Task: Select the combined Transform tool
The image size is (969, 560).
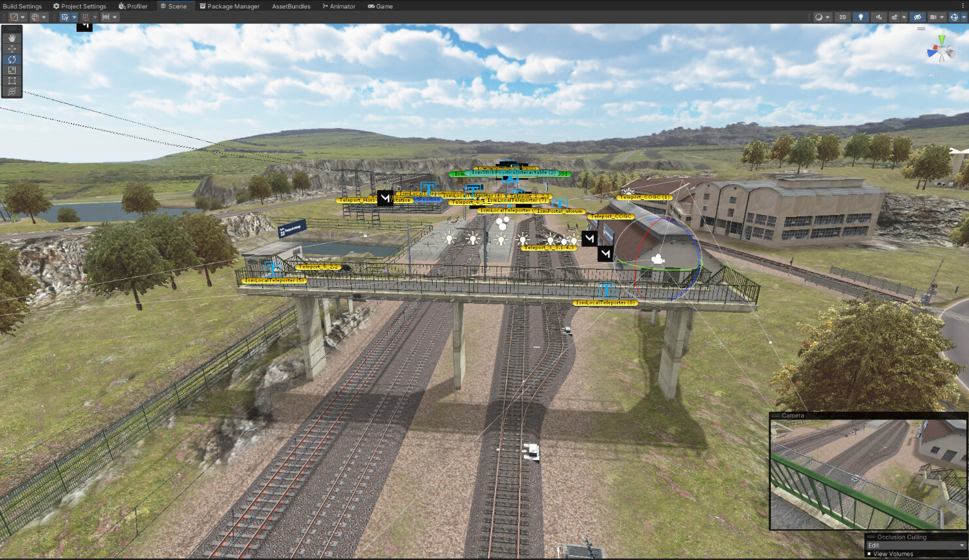Action: [12, 91]
